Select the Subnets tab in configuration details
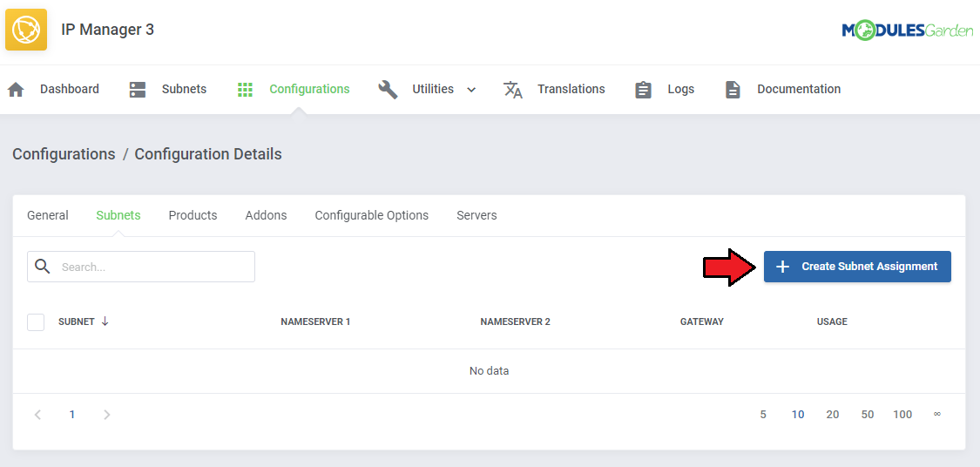 118,215
